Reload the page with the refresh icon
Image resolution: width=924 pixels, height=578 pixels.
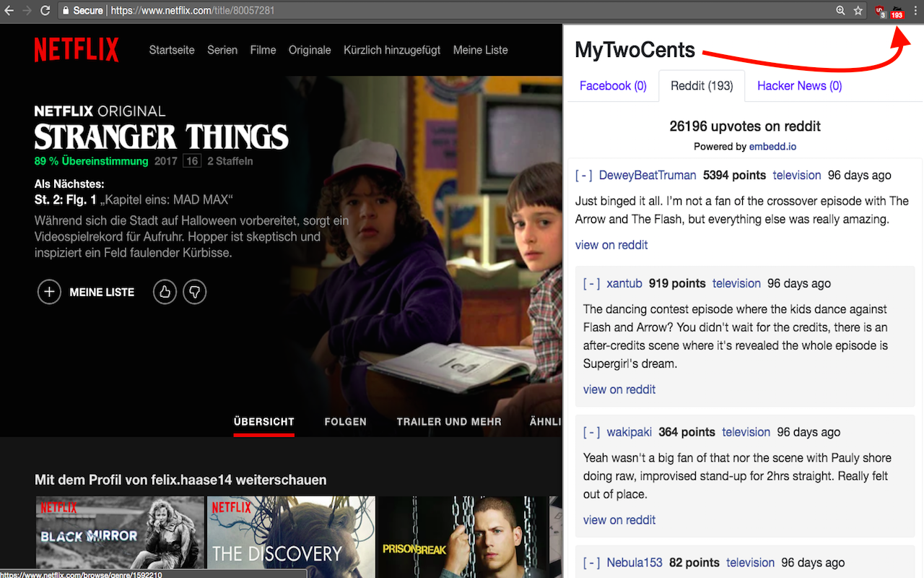[45, 11]
